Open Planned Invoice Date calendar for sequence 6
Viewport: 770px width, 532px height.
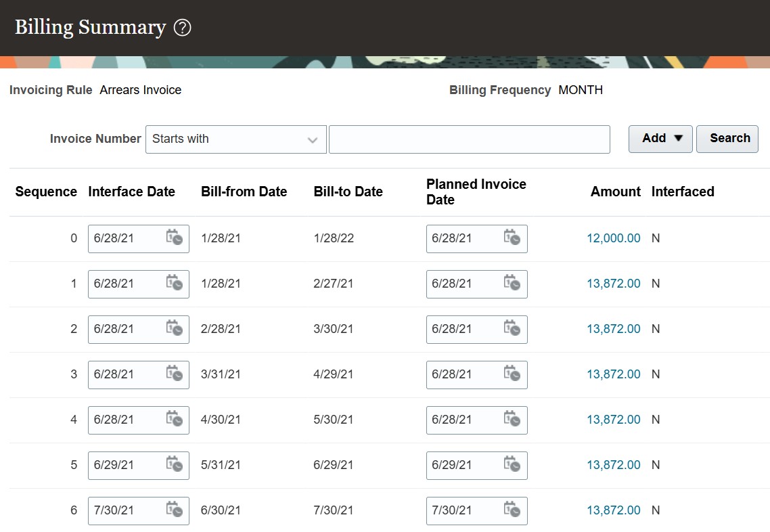tap(512, 510)
